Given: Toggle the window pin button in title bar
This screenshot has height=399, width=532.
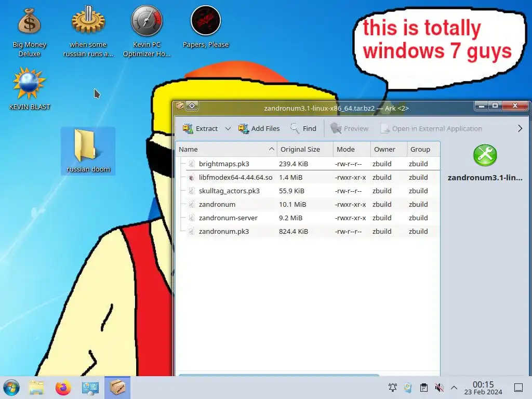Looking at the screenshot, I should 192,106.
